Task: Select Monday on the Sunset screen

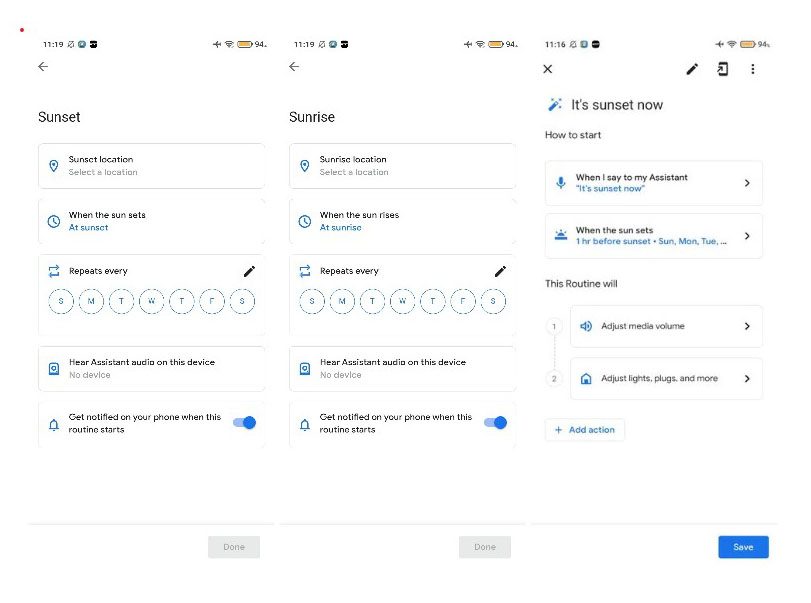Action: click(x=91, y=301)
